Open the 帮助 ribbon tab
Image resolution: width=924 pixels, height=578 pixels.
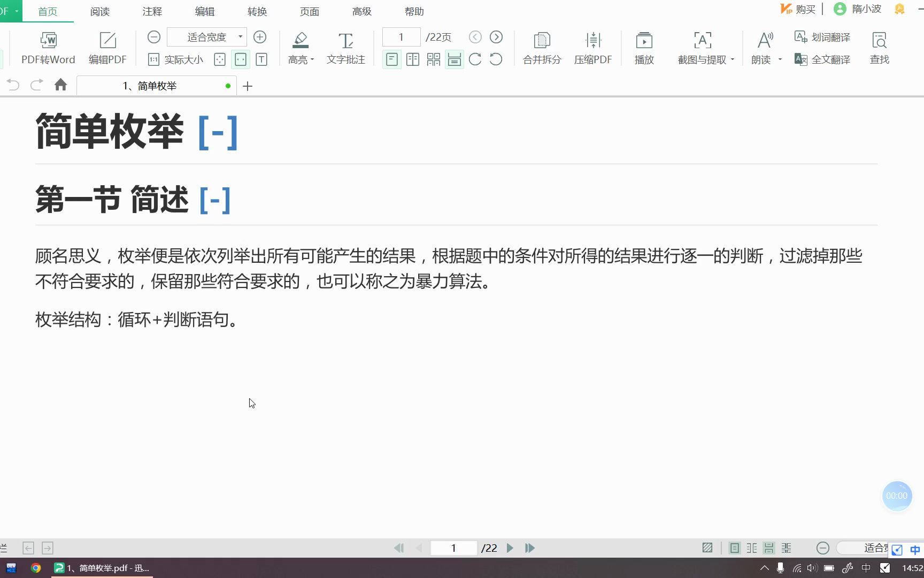[414, 11]
